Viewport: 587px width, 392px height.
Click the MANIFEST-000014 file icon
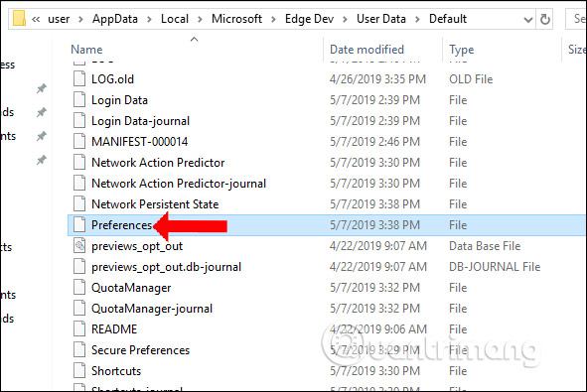pos(79,141)
